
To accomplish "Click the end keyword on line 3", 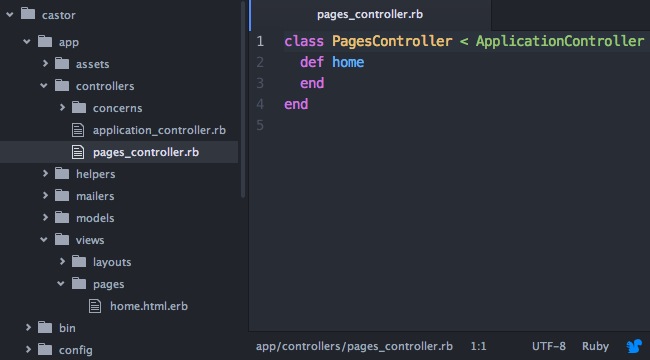I will point(312,83).
